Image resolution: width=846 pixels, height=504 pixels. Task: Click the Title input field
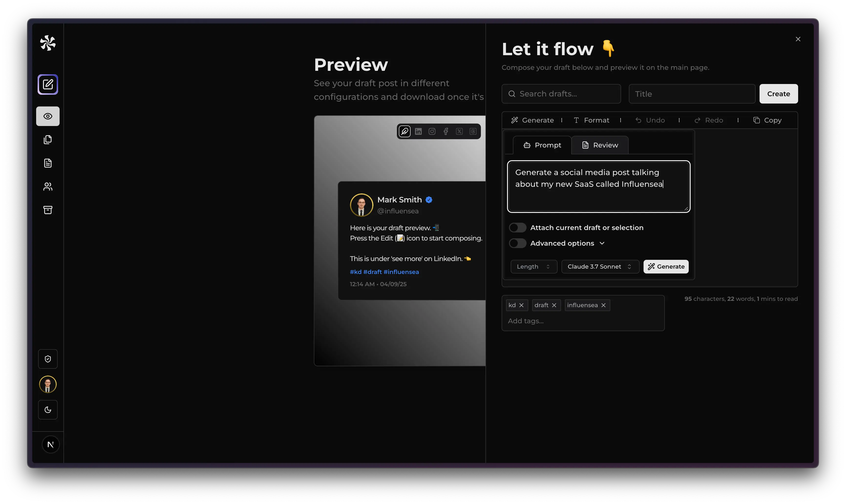pos(692,94)
